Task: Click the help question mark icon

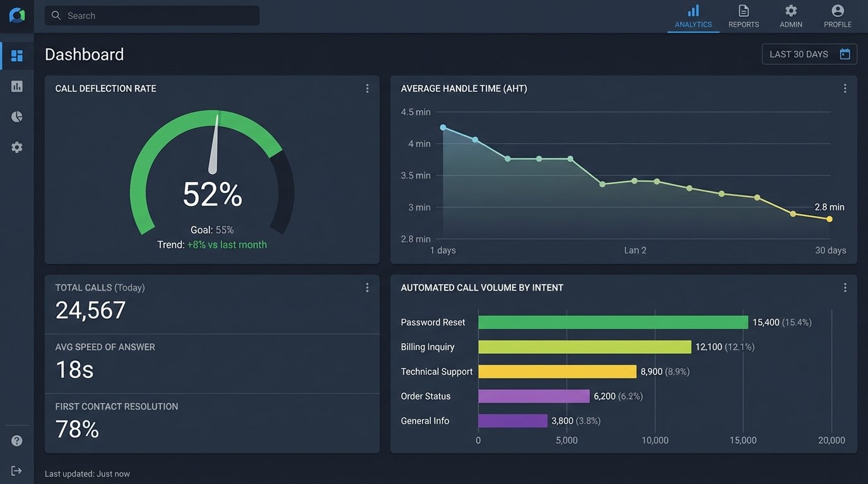Action: click(x=17, y=441)
